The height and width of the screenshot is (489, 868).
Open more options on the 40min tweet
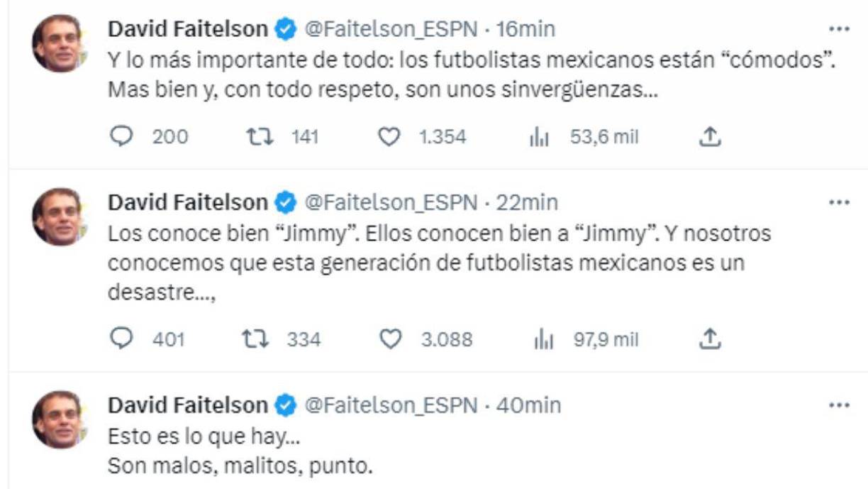coord(840,405)
